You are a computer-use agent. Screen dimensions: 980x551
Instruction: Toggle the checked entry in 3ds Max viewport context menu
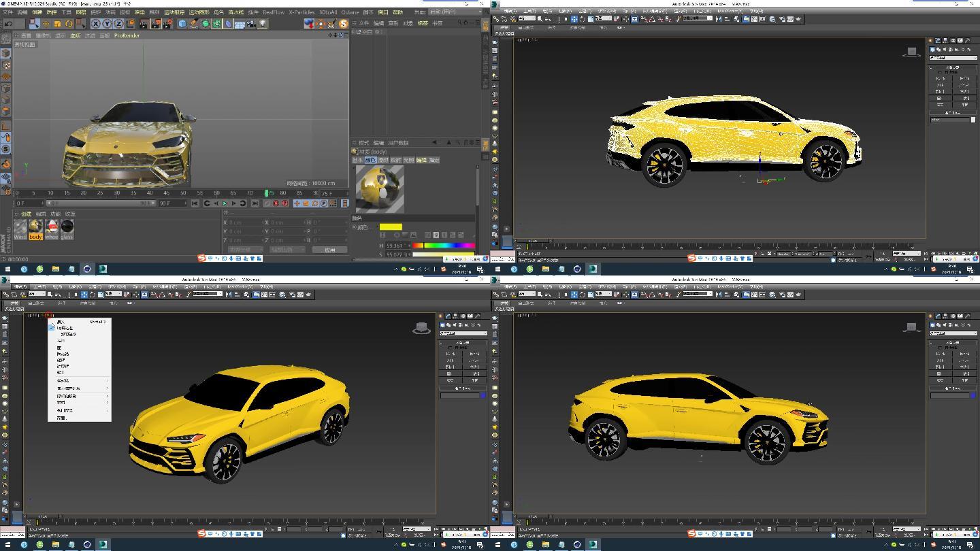click(x=79, y=328)
